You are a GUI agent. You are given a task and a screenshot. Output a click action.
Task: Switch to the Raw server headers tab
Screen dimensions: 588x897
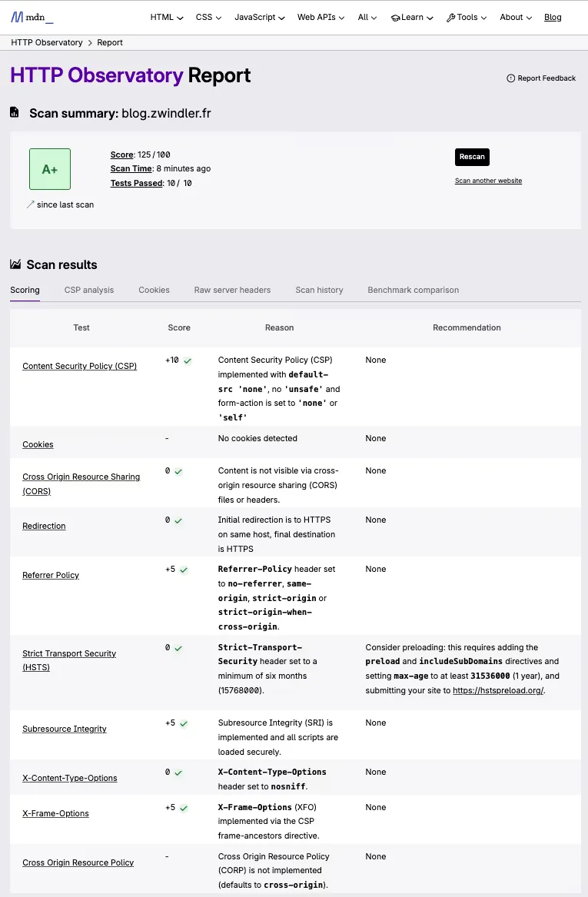232,290
